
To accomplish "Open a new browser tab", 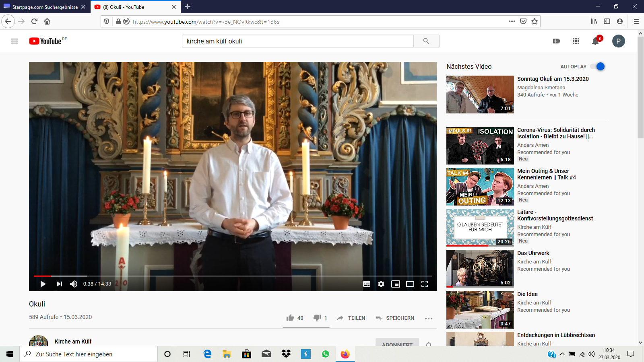I will pos(188,7).
